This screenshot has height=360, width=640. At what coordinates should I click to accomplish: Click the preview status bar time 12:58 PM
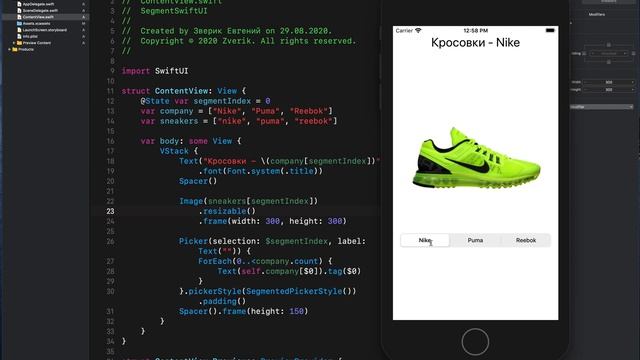[x=476, y=31]
